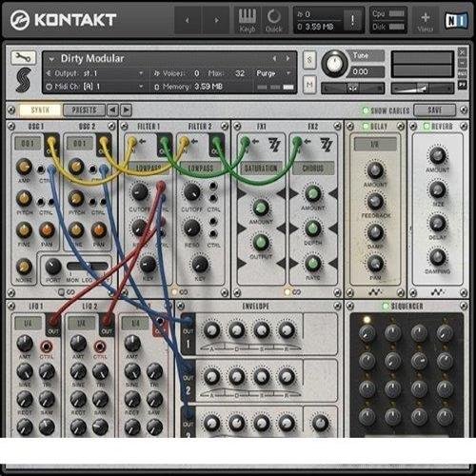Click the LFO 1 CTRL input jack

(47, 347)
